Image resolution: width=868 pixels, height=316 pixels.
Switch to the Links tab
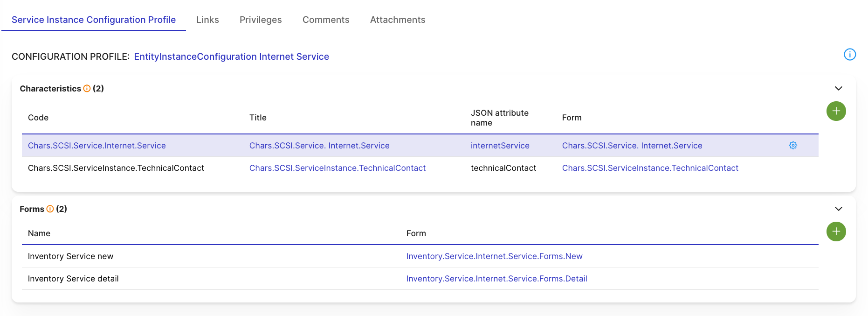(x=207, y=20)
